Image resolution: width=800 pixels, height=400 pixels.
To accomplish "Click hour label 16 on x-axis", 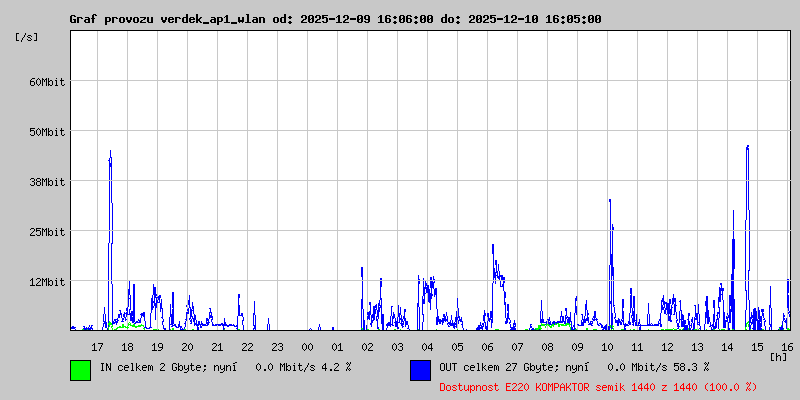I will pos(787,347).
